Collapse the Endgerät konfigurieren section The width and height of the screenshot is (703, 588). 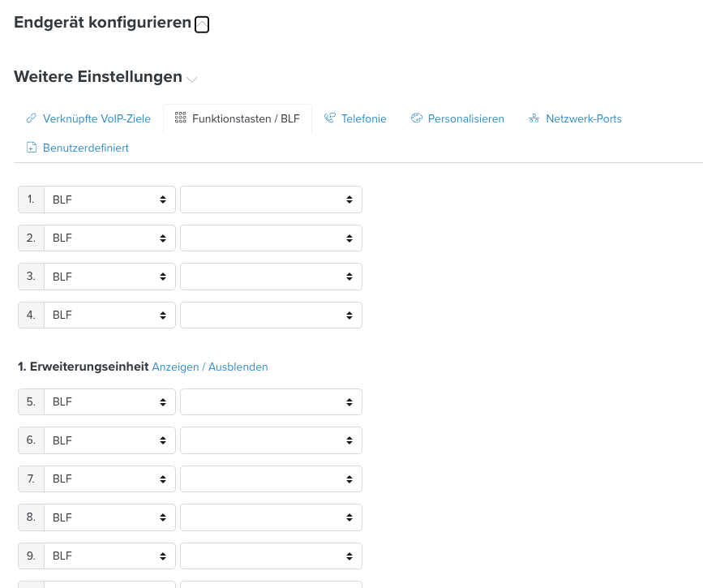tap(202, 24)
